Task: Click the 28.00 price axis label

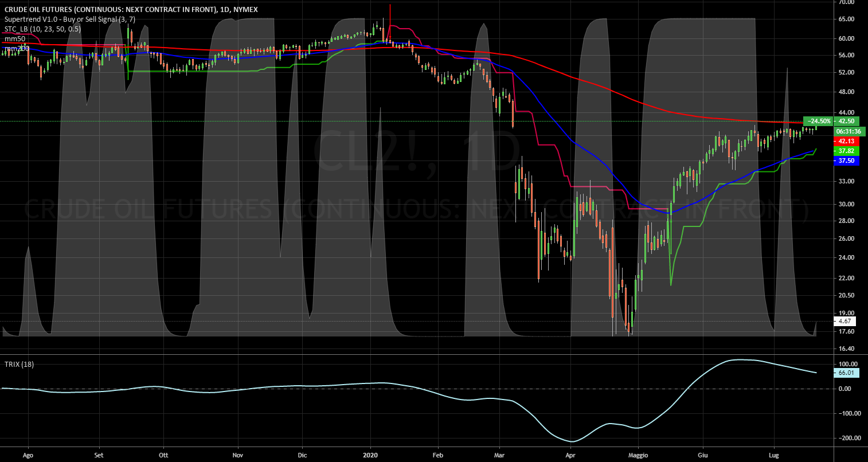Action: pos(846,221)
